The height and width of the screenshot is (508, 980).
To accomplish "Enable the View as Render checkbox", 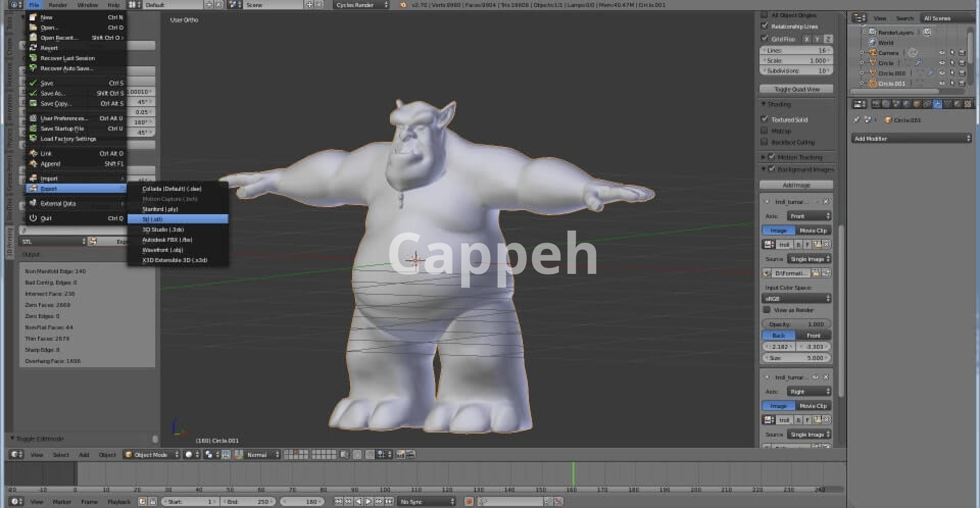I will (766, 310).
